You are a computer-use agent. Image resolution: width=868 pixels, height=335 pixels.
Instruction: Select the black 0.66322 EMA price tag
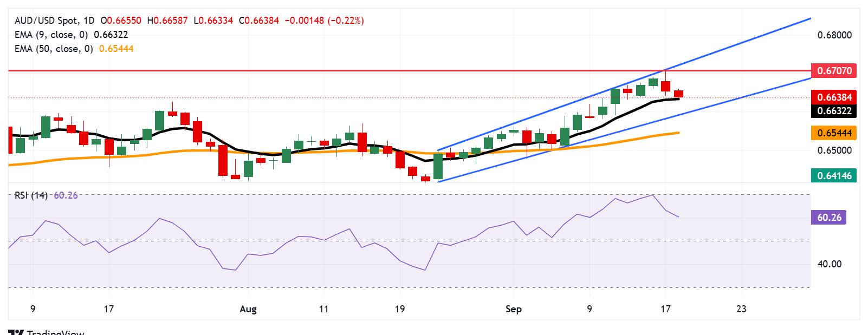(x=833, y=111)
